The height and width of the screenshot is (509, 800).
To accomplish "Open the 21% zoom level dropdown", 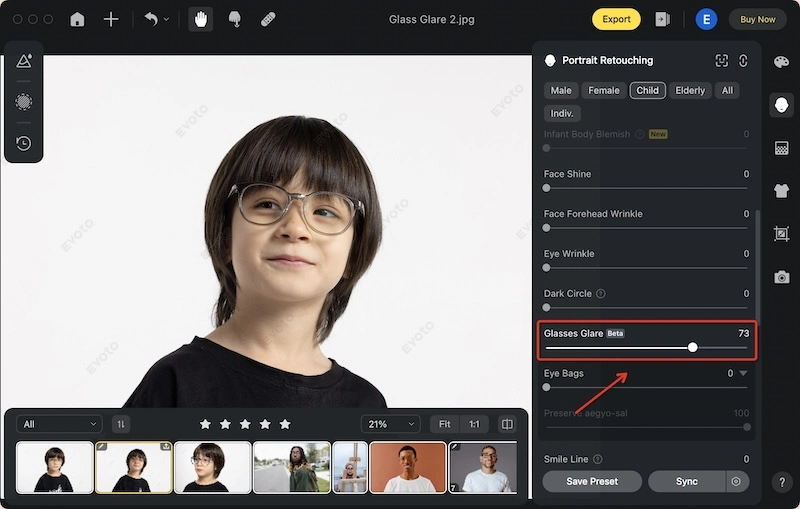I will 391,424.
